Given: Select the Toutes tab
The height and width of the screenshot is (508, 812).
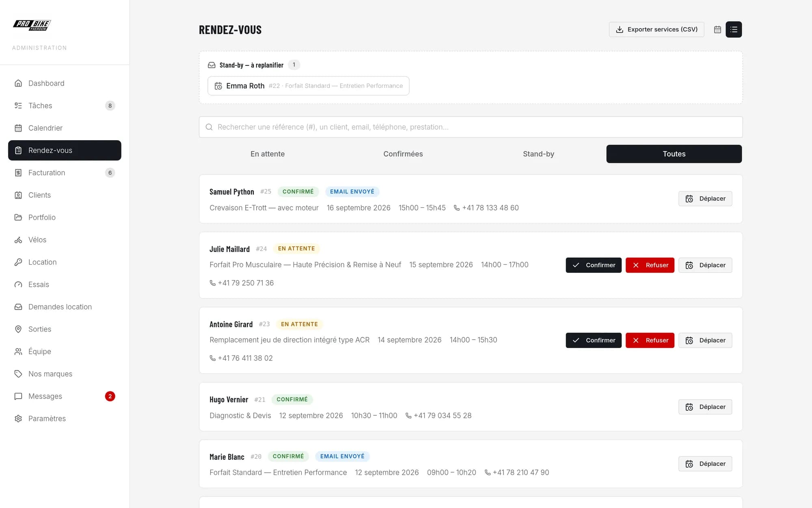Looking at the screenshot, I should click(674, 154).
